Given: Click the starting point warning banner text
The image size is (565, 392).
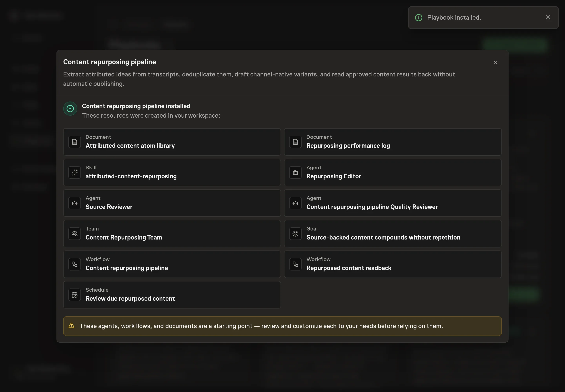Looking at the screenshot, I should click(261, 326).
